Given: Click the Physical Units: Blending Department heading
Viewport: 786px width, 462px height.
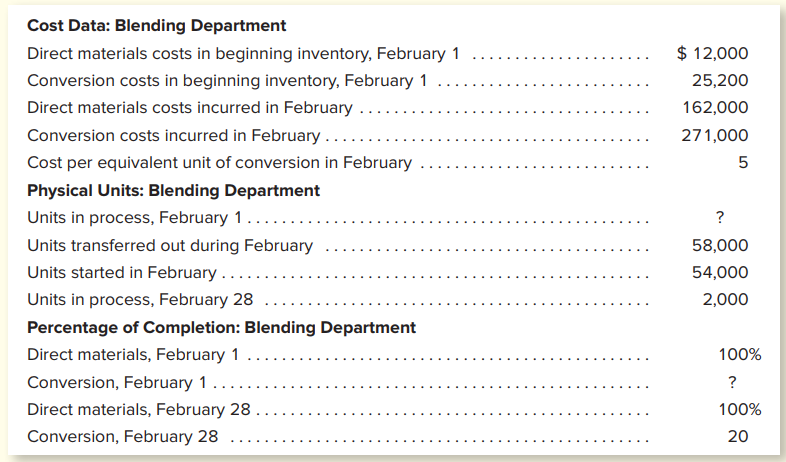Looking at the screenshot, I should 173,190.
